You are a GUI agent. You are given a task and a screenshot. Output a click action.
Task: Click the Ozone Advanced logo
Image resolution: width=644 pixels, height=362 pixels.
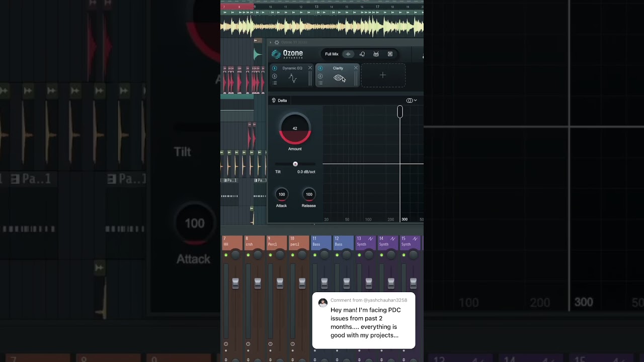pos(287,54)
